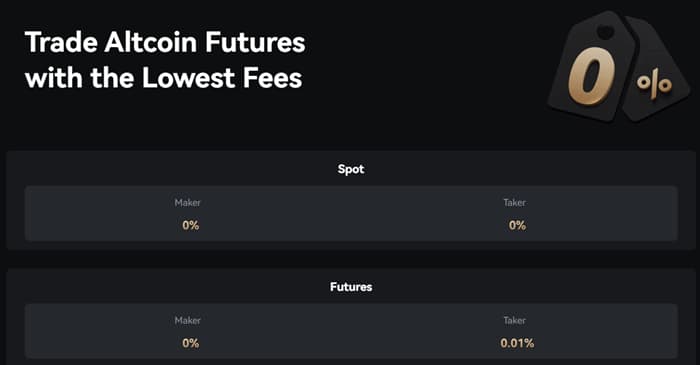Click the Spot Maker 0% value

(x=191, y=225)
